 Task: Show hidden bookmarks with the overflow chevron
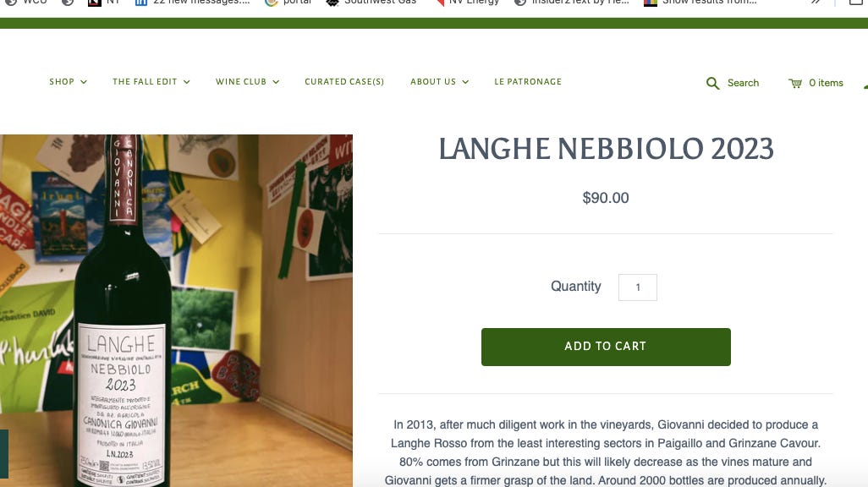click(x=816, y=3)
